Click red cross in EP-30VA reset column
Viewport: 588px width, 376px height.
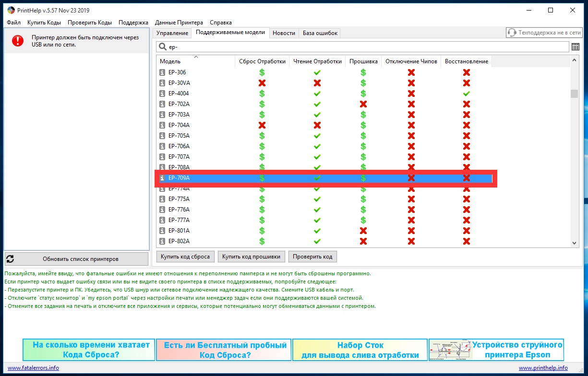point(262,83)
